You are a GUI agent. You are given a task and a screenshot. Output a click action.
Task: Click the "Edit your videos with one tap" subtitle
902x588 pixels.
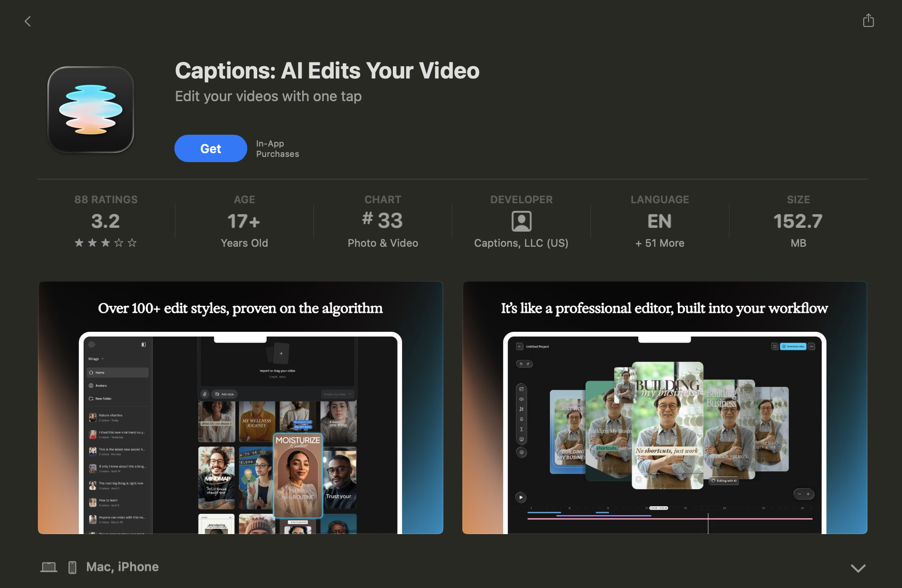pos(268,96)
